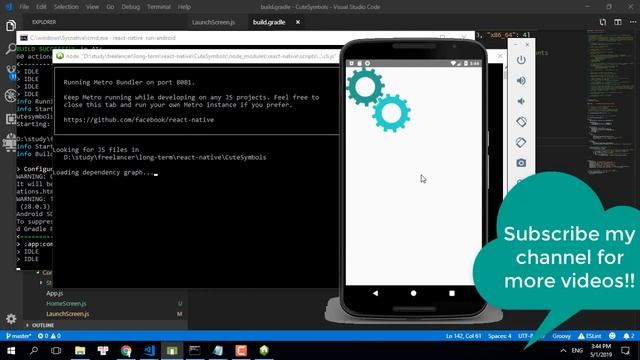Show hidden system tray icons chevron

pos(563,351)
